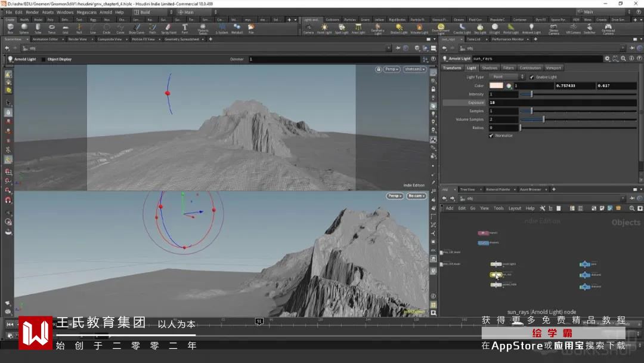644x363 pixels.
Task: Select the Draw Curve shelf tool
Action: (137, 29)
